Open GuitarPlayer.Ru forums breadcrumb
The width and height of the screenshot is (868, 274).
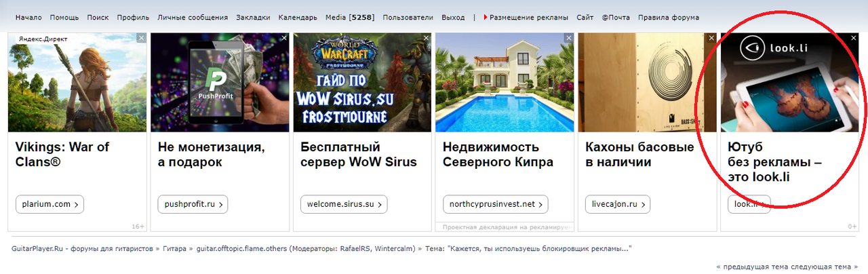[82, 249]
